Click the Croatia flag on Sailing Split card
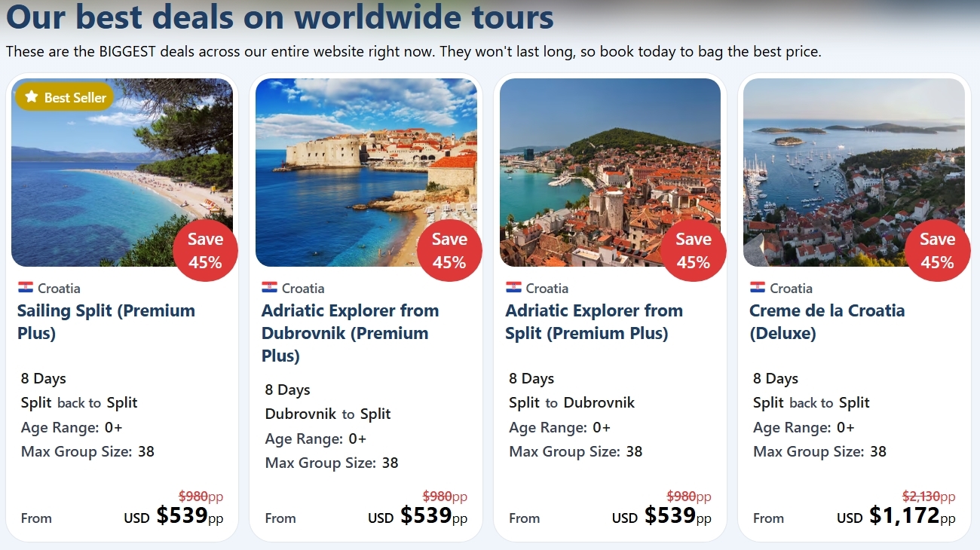Screen dimensions: 980x550 (x=26, y=288)
